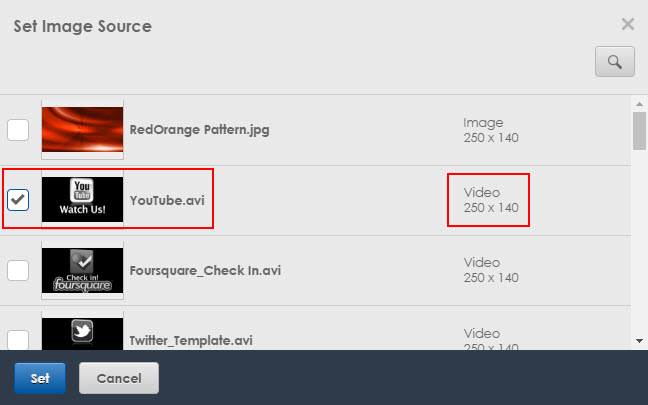The image size is (648, 405).
Task: Select the RedOrange Pattern thumbnail
Action: [x=82, y=129]
